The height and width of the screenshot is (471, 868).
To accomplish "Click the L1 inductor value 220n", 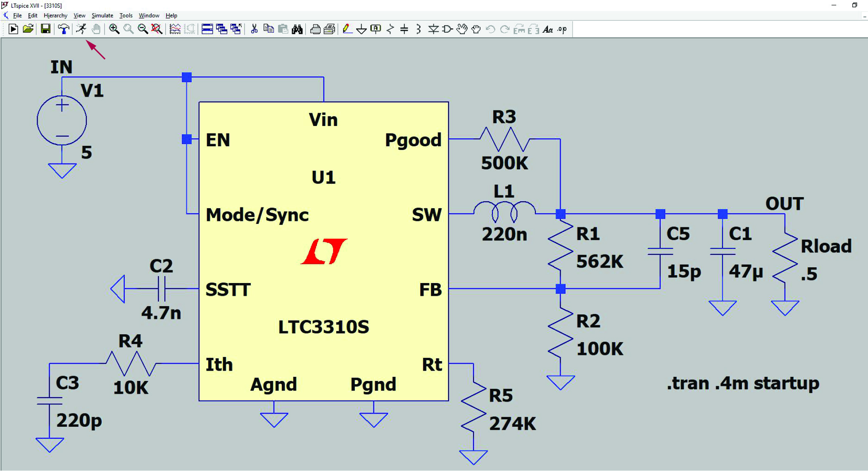I will tap(504, 234).
